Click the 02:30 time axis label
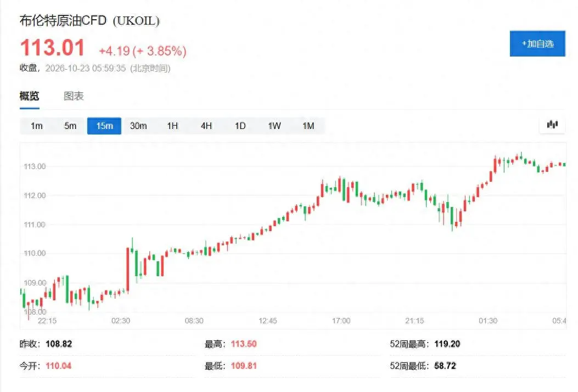The image size is (578, 392). [x=121, y=321]
